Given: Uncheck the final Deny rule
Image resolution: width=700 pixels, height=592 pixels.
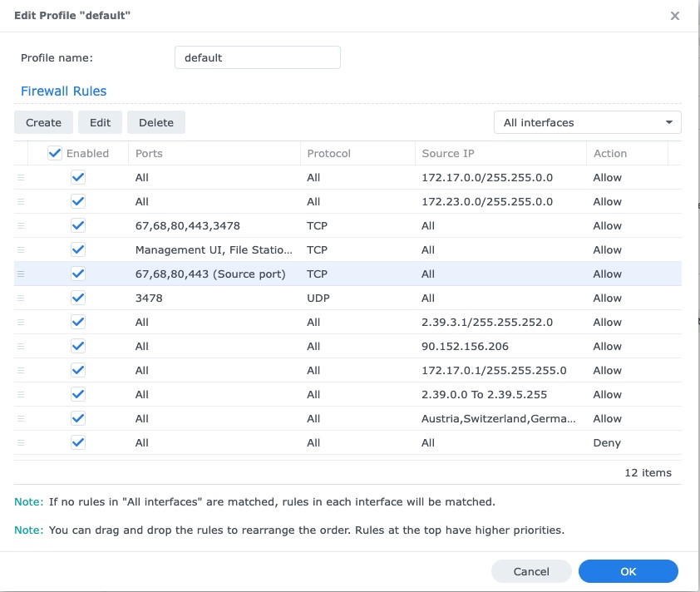Looking at the screenshot, I should pyautogui.click(x=77, y=443).
